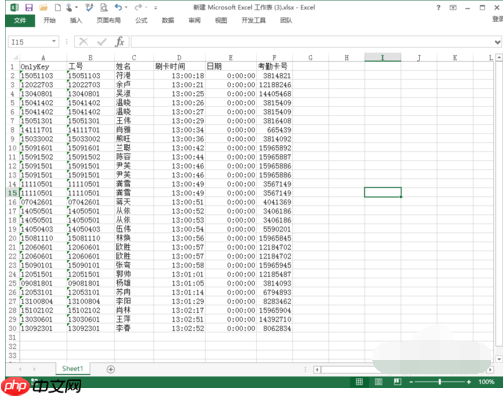
Task: Run spelling check icon in quick toolbar
Action: coord(89,7)
